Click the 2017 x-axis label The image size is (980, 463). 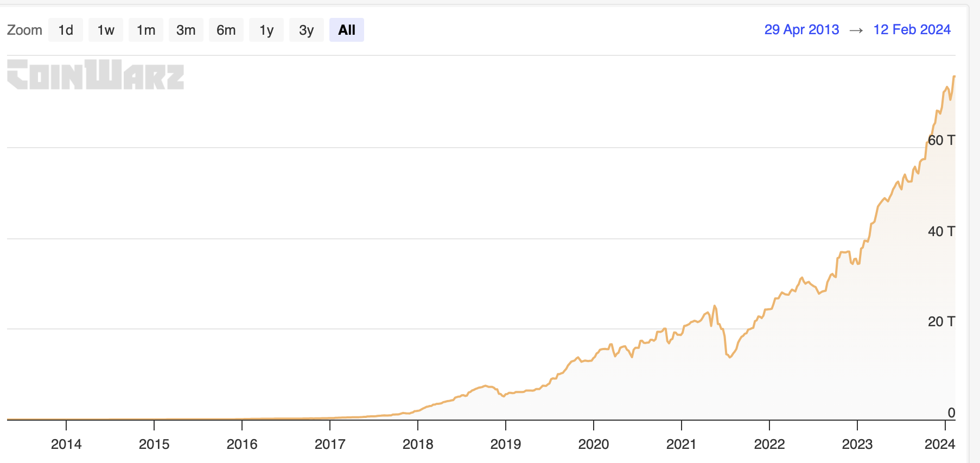tap(330, 444)
